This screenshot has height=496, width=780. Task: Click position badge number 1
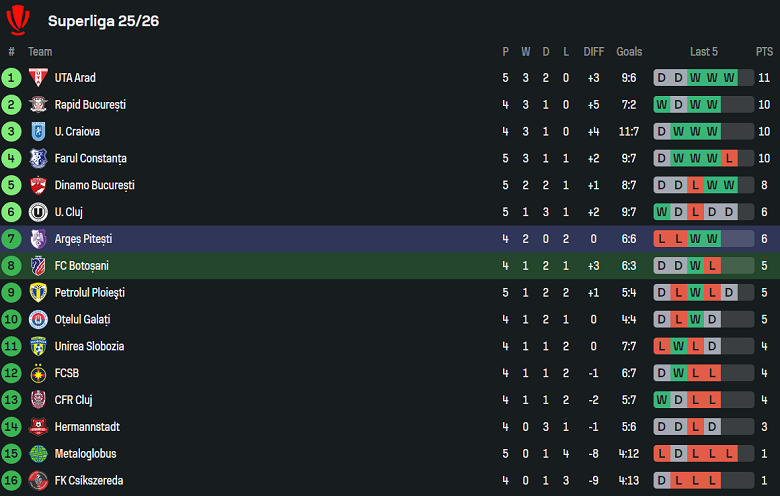point(11,78)
